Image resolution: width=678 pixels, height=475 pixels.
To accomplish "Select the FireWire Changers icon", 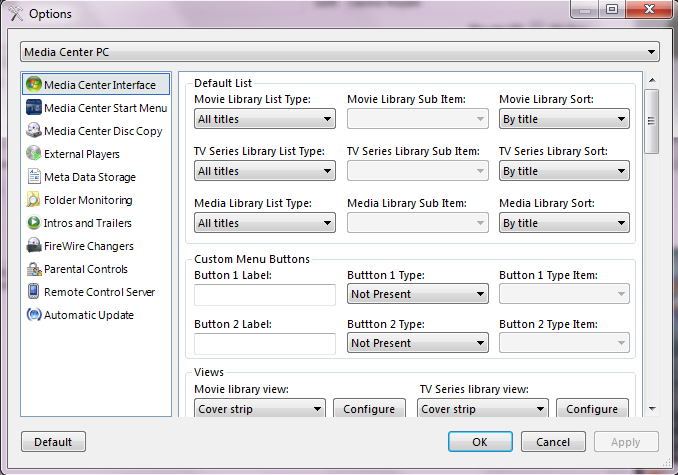I will [x=34, y=246].
